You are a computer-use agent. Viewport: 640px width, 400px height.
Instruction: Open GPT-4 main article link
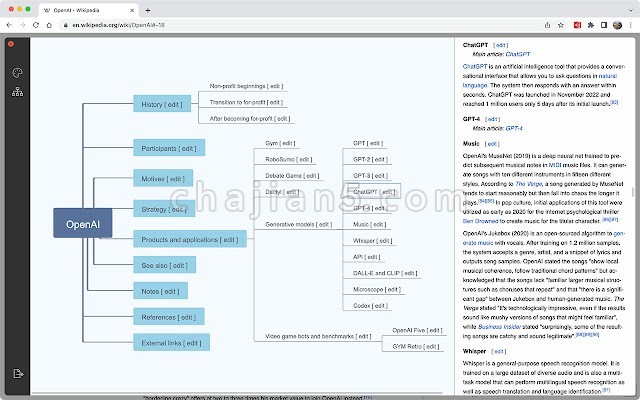click(x=514, y=128)
